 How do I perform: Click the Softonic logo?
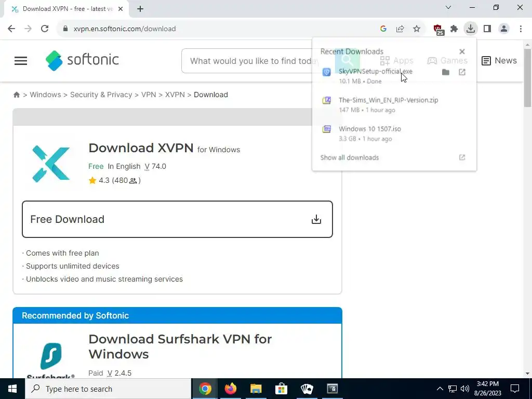click(x=82, y=60)
